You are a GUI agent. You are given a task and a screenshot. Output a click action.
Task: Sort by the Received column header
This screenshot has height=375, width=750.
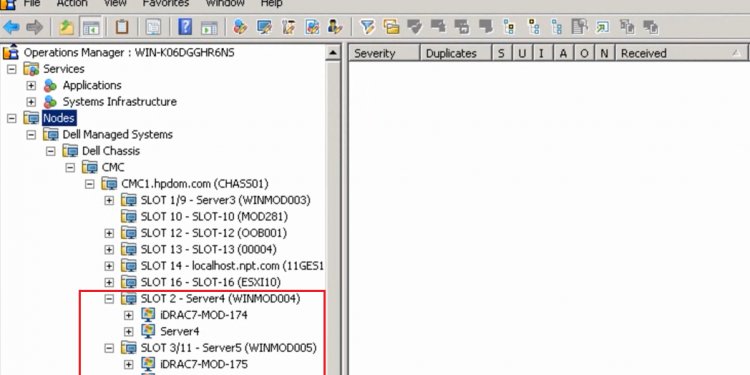point(683,53)
